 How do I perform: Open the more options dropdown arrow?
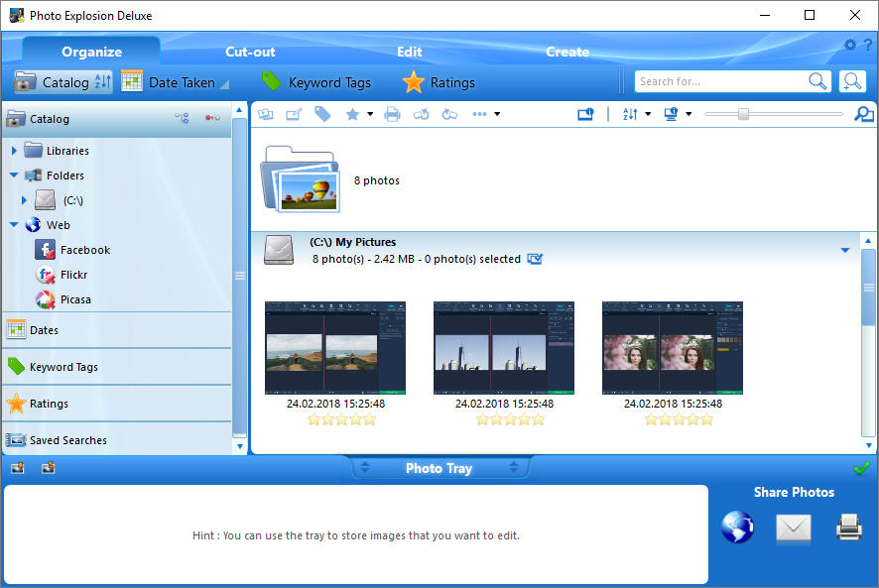[x=497, y=114]
